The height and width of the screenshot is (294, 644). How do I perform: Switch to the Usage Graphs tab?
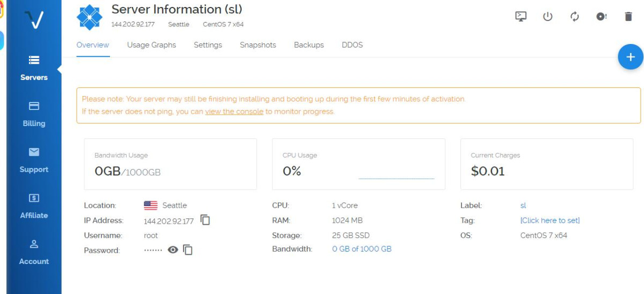click(151, 45)
